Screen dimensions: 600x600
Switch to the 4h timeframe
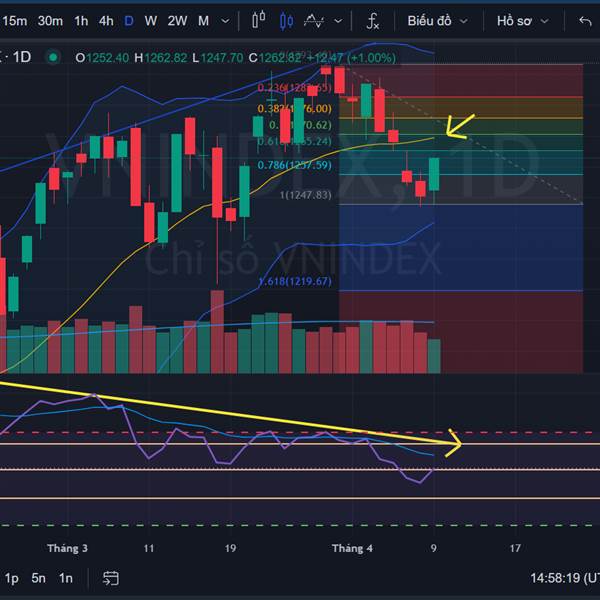pyautogui.click(x=106, y=21)
